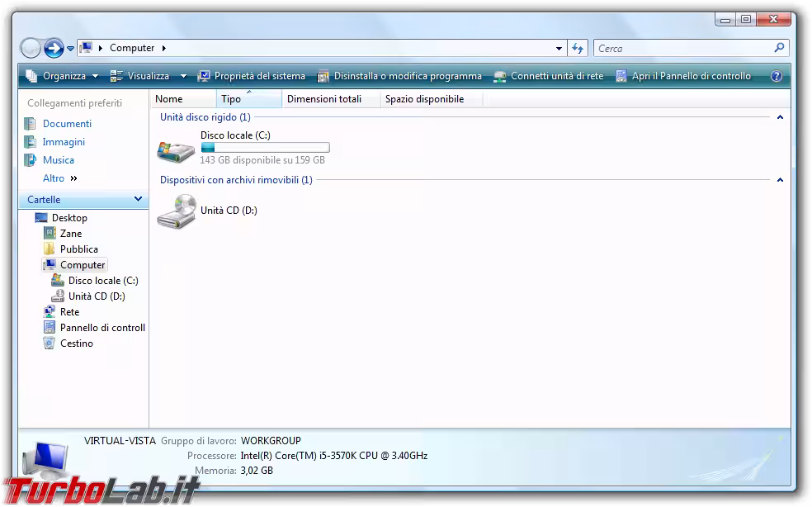Collapse Unità disco rigido group
The width and height of the screenshot is (812, 507).
(x=780, y=117)
